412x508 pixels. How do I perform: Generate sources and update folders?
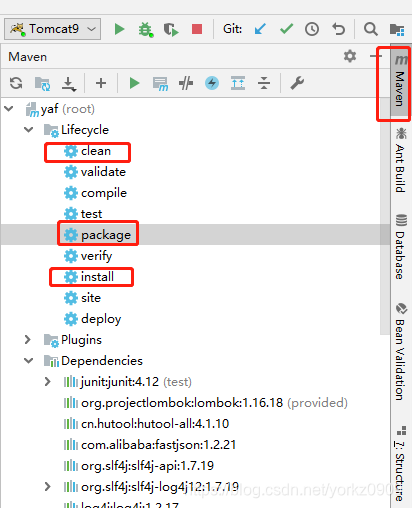(43, 84)
